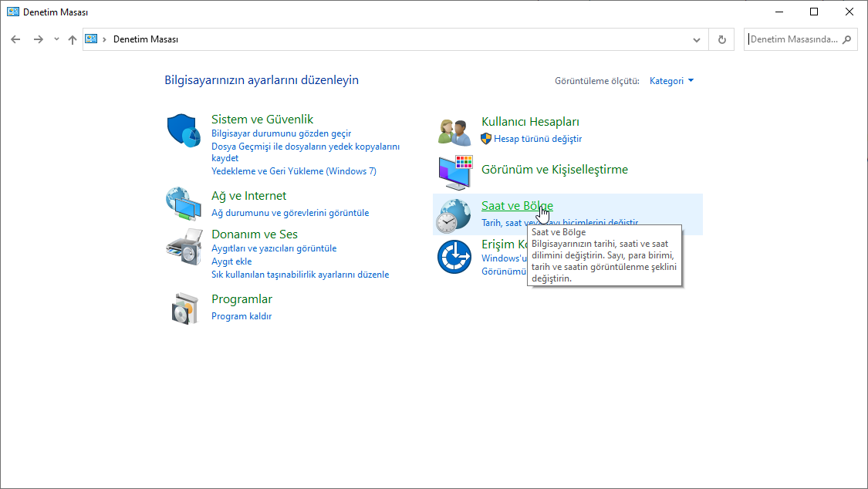The height and width of the screenshot is (489, 868).
Task: Click the Ağ ve Internet globe icon
Action: click(184, 204)
